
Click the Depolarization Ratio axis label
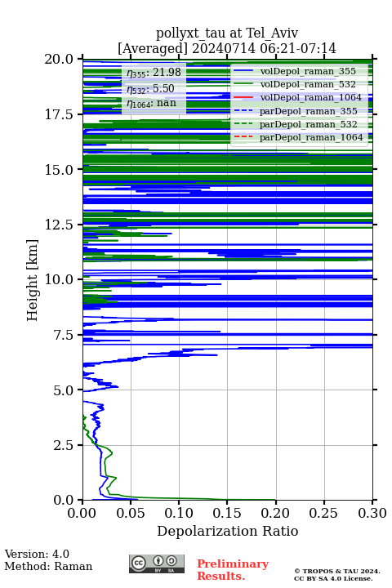click(228, 531)
